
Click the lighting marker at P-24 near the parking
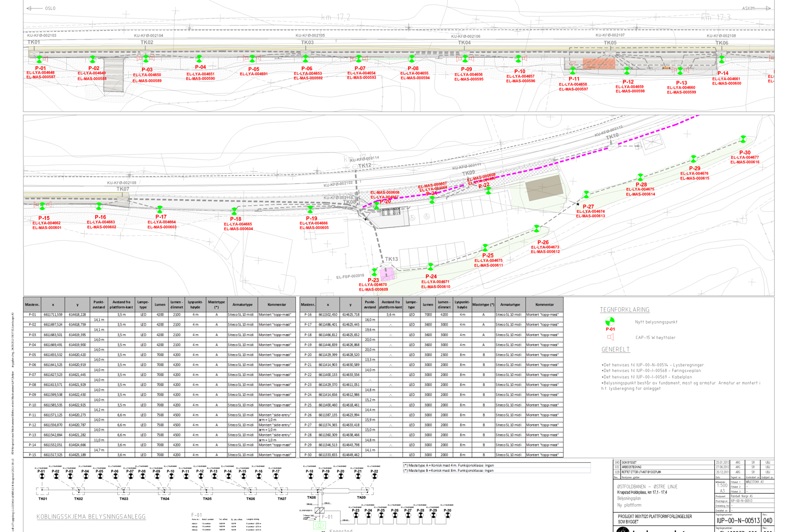pyautogui.click(x=430, y=267)
